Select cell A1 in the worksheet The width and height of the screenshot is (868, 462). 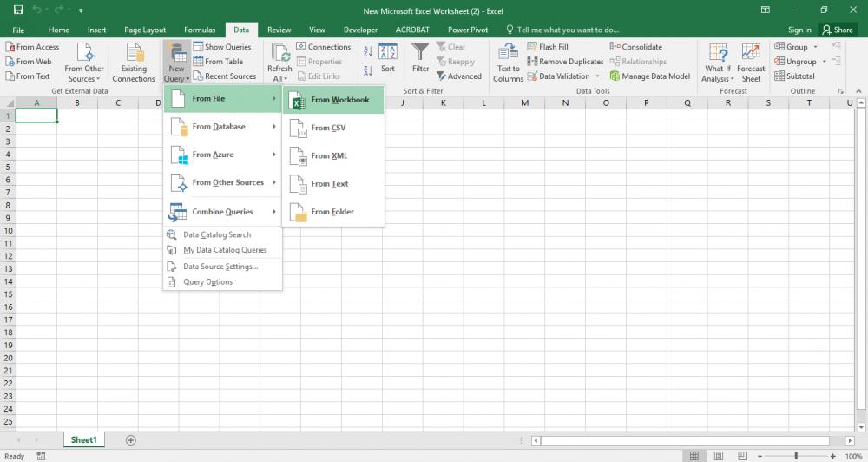click(36, 115)
